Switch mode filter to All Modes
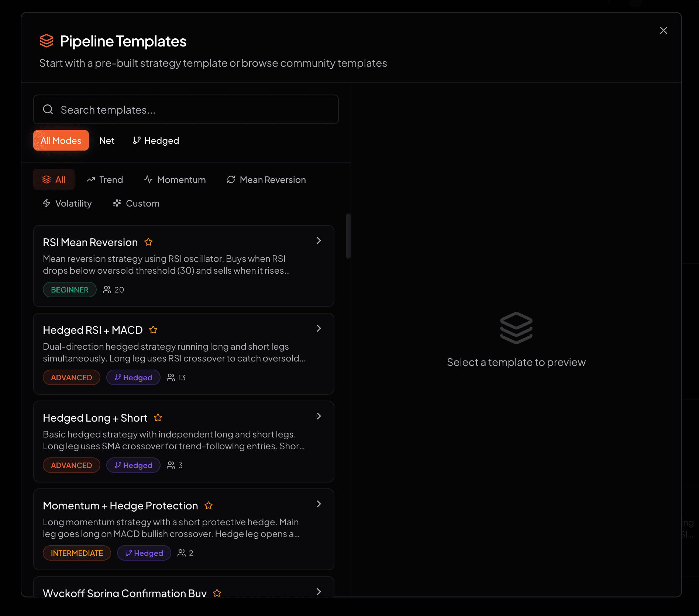This screenshot has height=616, width=699. pos(61,141)
